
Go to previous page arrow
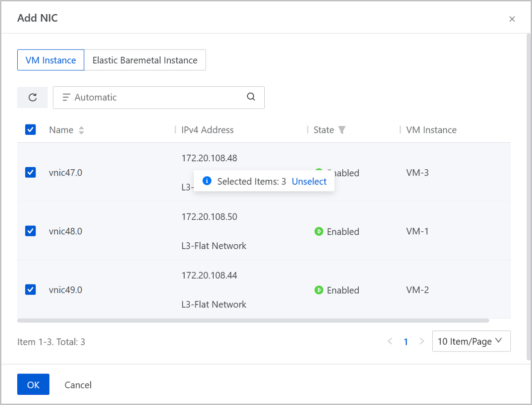click(x=390, y=342)
